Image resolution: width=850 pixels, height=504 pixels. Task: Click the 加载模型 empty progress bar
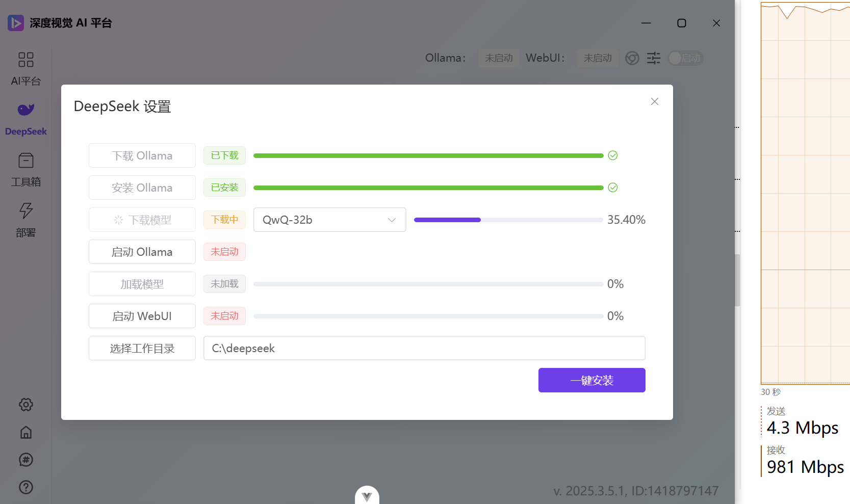[x=428, y=284]
